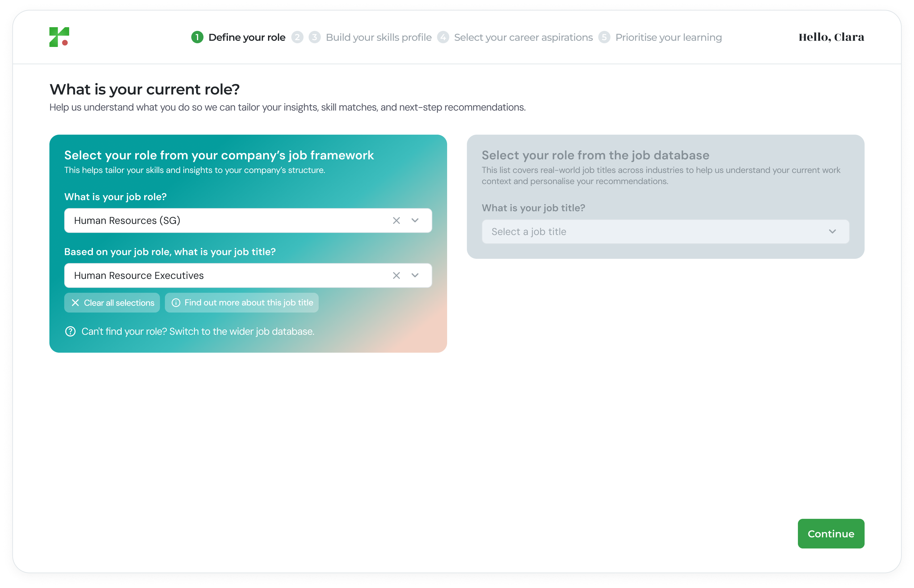
Task: Click the step 1 circle icon
Action: [x=197, y=37]
